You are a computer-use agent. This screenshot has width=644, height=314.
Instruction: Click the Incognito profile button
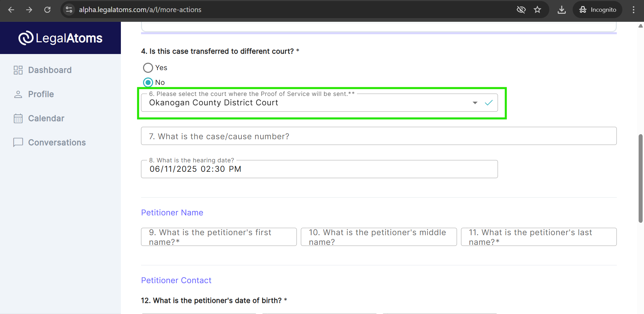pyautogui.click(x=598, y=10)
